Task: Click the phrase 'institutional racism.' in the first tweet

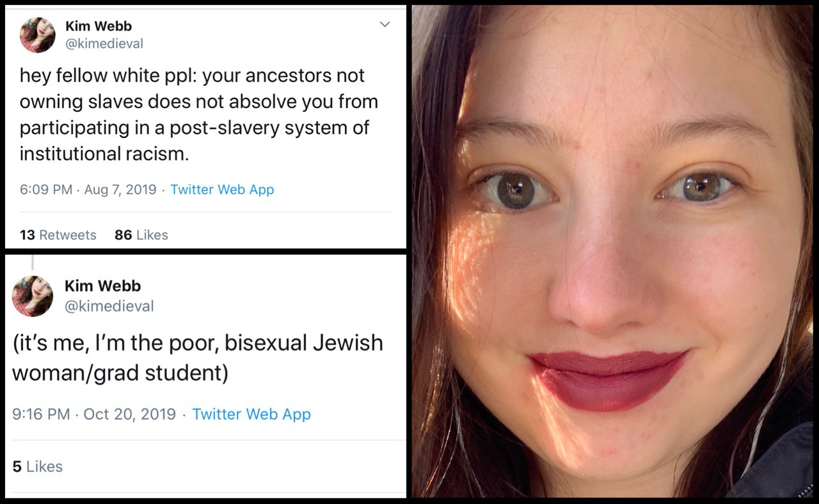Action: (105, 154)
